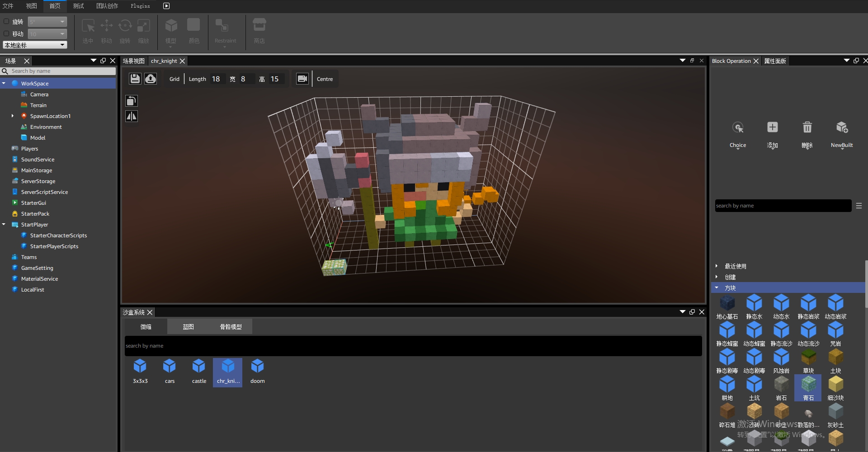Switch to the 蓝图 sandbox tab
Image resolution: width=868 pixels, height=452 pixels.
(x=189, y=327)
